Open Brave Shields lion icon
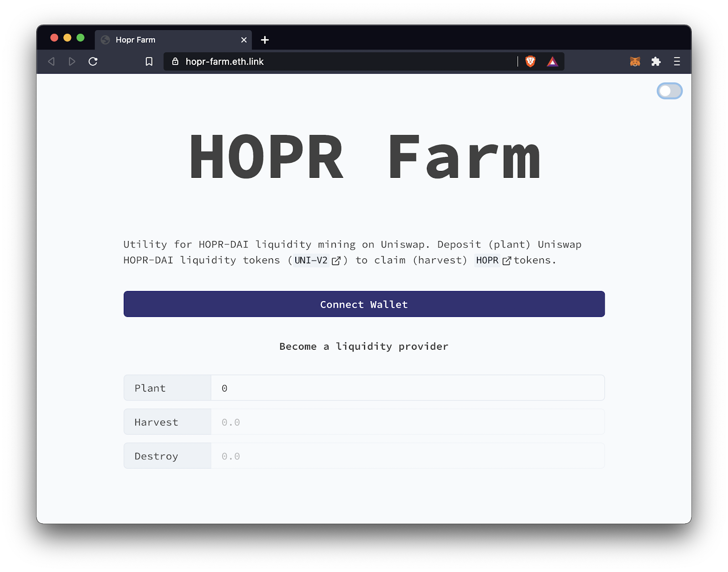728x572 pixels. click(x=531, y=61)
